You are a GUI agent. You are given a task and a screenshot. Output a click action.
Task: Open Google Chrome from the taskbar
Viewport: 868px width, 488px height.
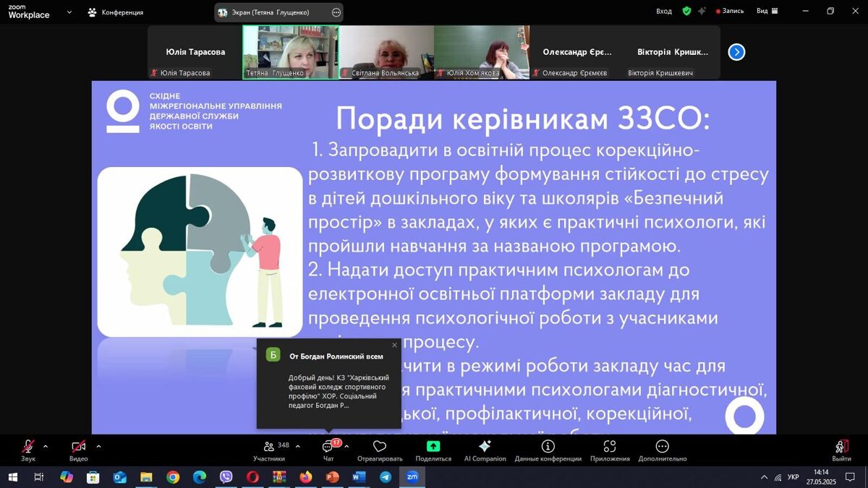(173, 477)
